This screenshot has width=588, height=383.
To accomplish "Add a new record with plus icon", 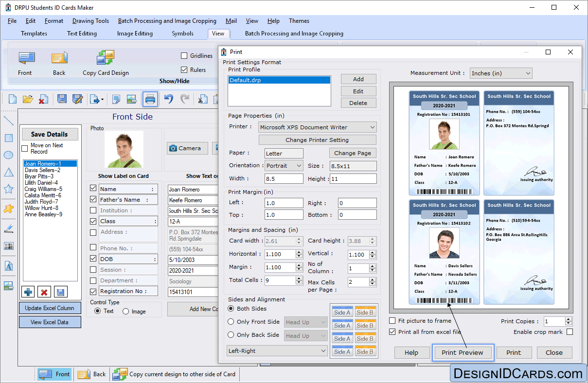I will pos(28,292).
